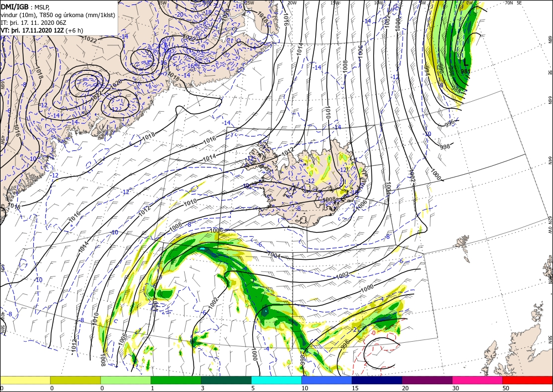Click the blue 10–15 mm swatch
The image size is (553, 392).
point(327,380)
